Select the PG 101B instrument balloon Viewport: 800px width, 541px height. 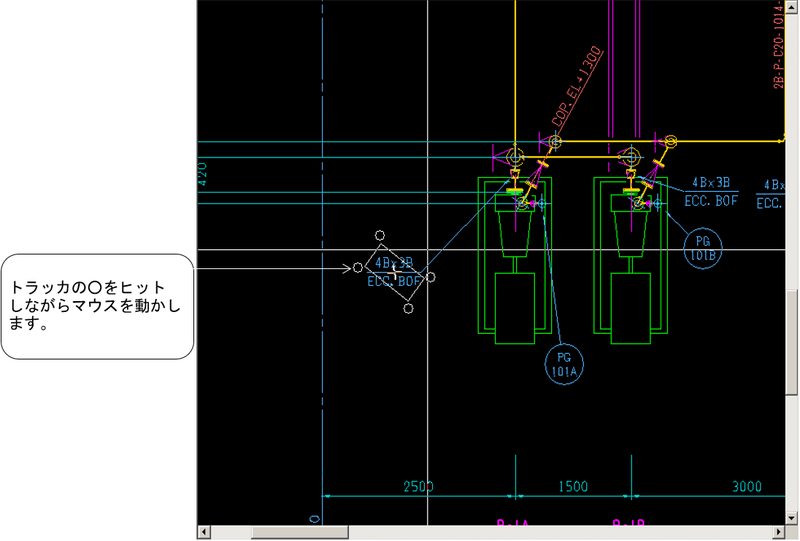coord(701,246)
